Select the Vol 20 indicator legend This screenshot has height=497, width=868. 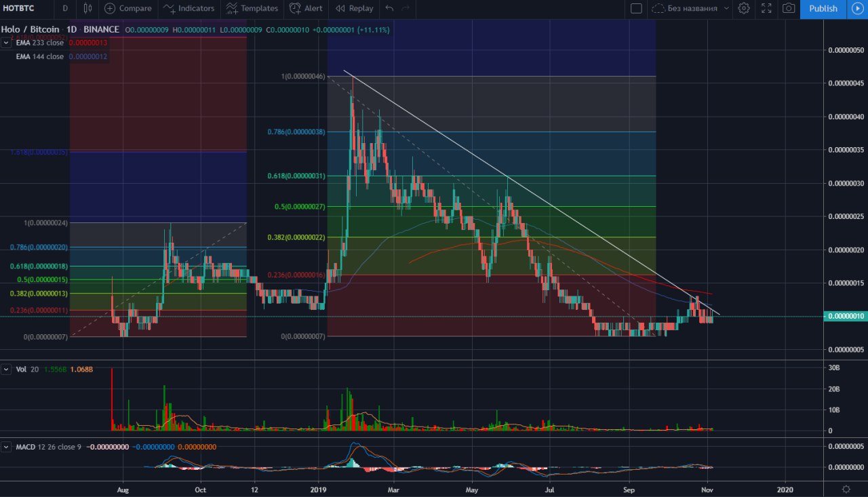pyautogui.click(x=26, y=370)
